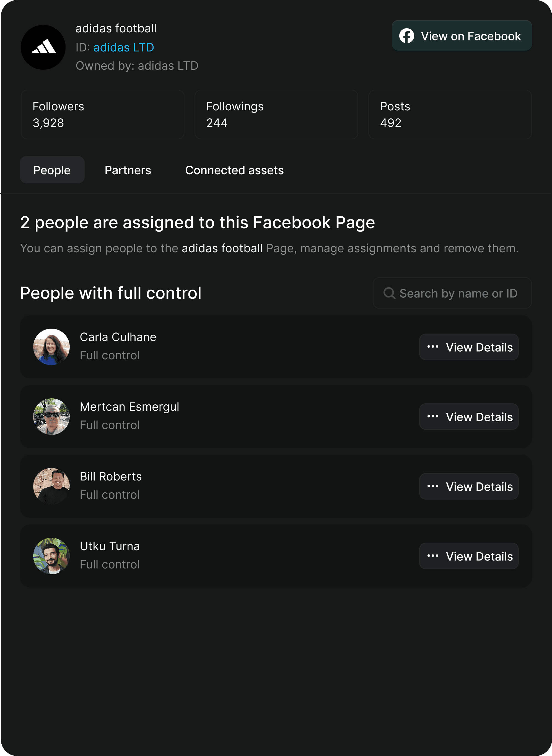Viewport: 552px width, 756px height.
Task: View details for Bill Roberts
Action: tap(469, 486)
